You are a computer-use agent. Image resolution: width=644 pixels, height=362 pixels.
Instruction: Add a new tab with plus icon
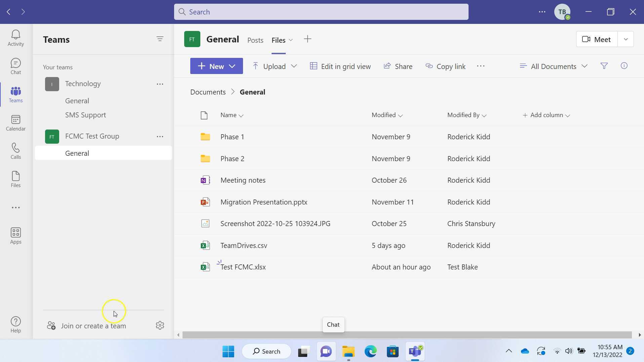(307, 39)
